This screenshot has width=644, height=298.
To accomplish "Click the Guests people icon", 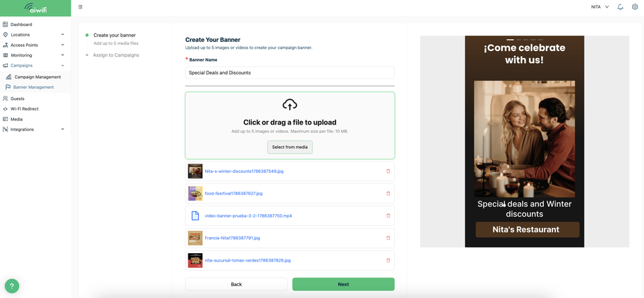I will 6,99.
